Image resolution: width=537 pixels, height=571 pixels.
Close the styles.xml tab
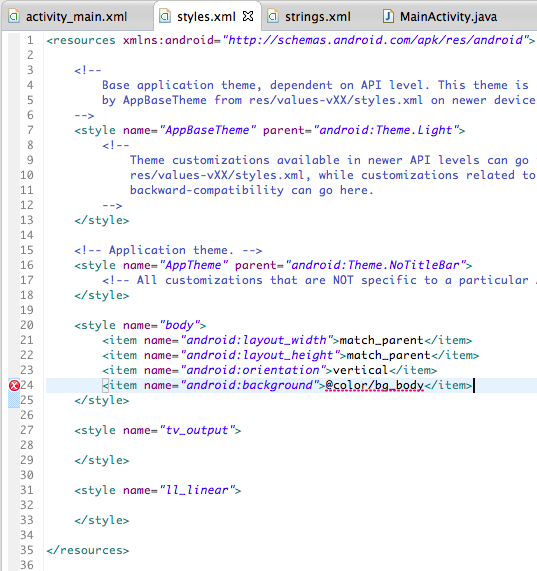248,16
